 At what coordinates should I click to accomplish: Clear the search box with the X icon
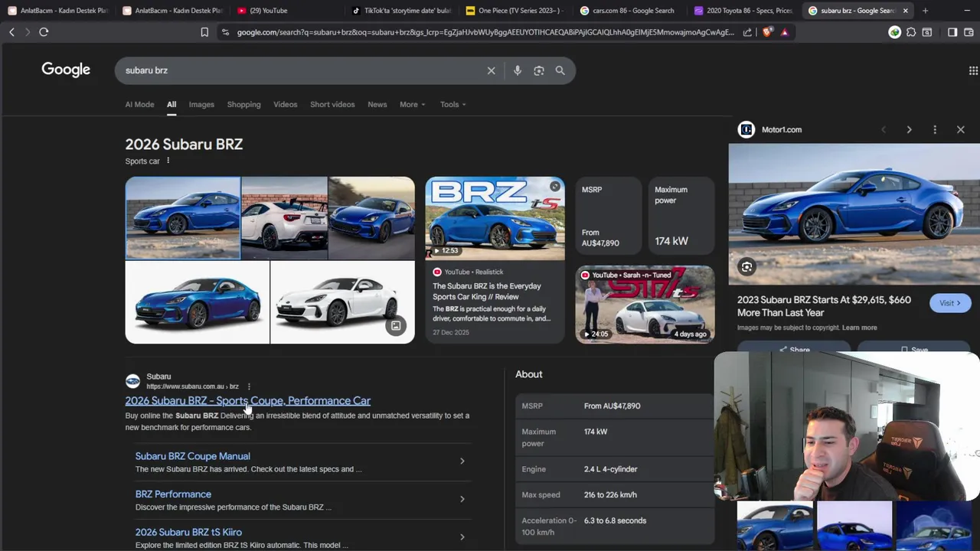point(492,70)
